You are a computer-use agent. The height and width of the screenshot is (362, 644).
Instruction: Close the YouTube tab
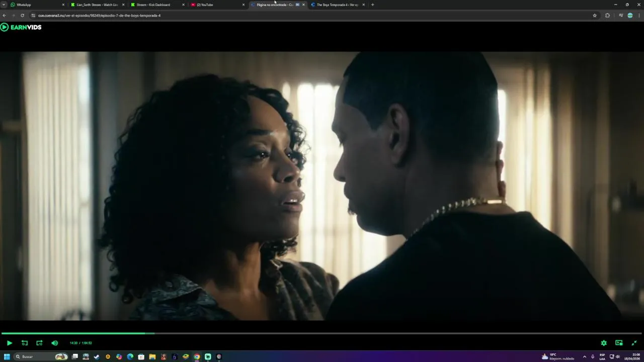point(244,5)
